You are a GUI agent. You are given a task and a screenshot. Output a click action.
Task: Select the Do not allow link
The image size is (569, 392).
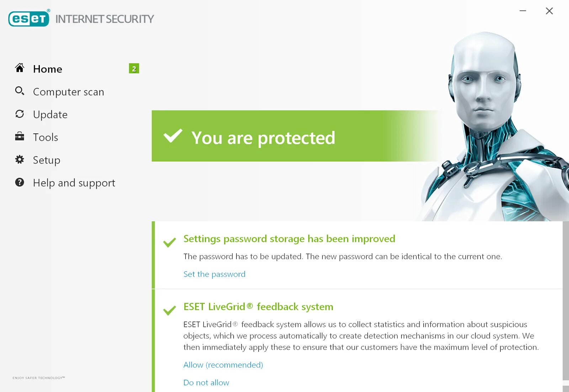[206, 383]
